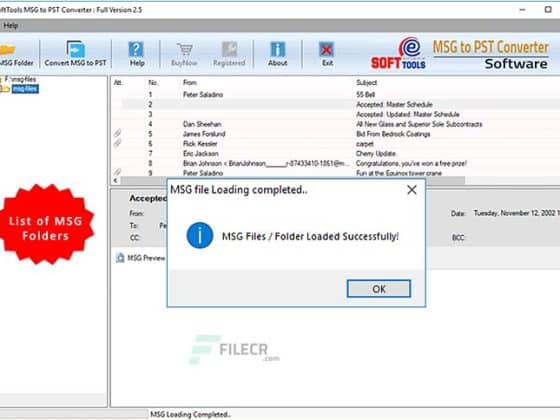Minimize the application window
Image resolution: width=560 pixels, height=420 pixels.
pyautogui.click(x=522, y=10)
